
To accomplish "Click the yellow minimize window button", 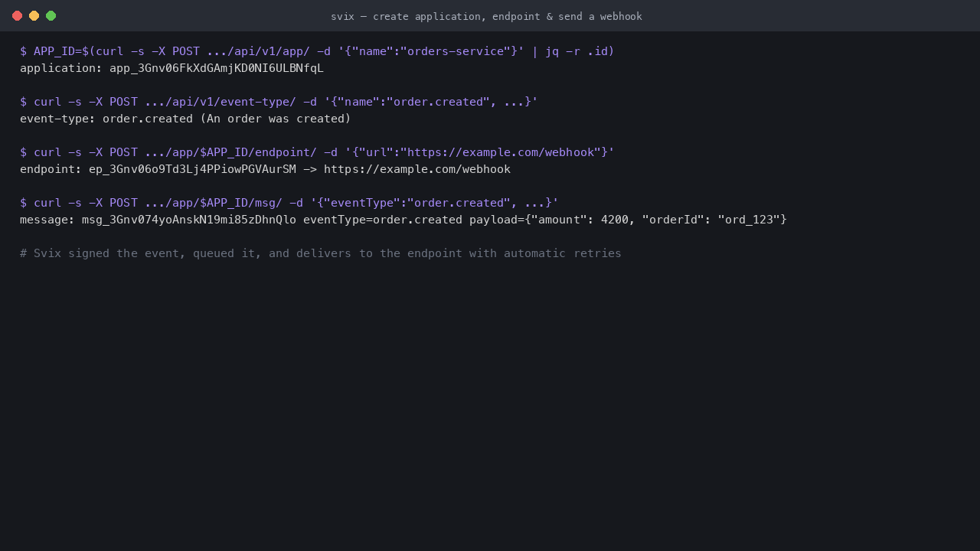I will (x=34, y=15).
